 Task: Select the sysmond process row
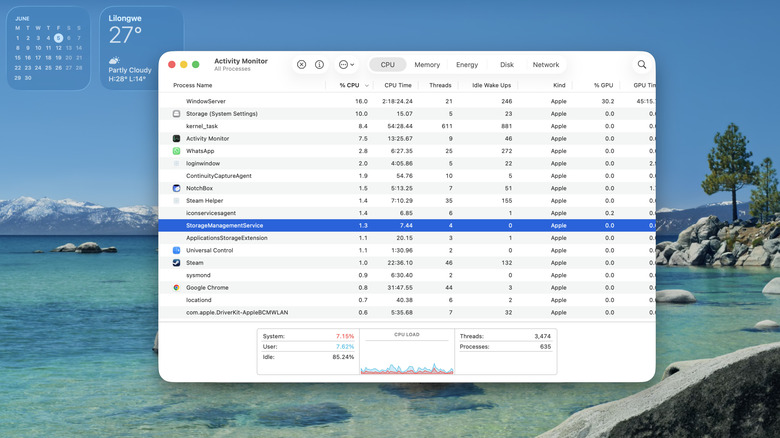pos(407,275)
